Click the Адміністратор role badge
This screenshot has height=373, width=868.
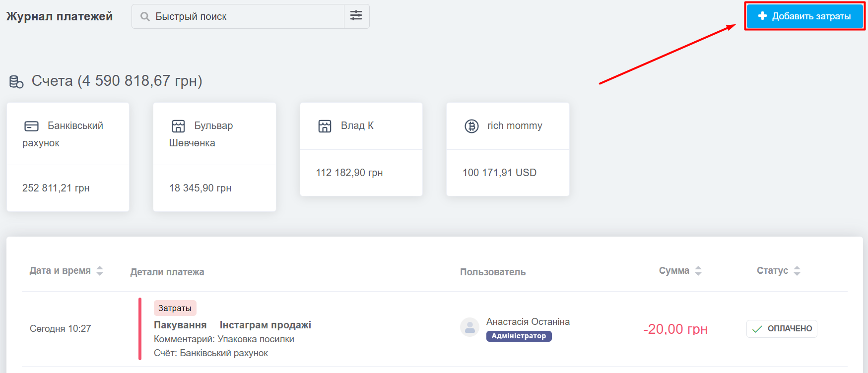[x=519, y=336]
